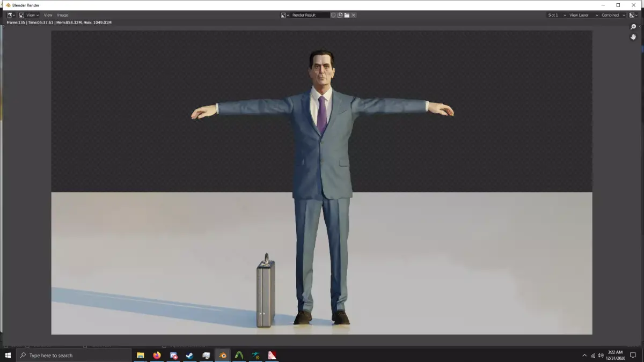
Task: Click the new image copy icon
Action: tap(340, 15)
